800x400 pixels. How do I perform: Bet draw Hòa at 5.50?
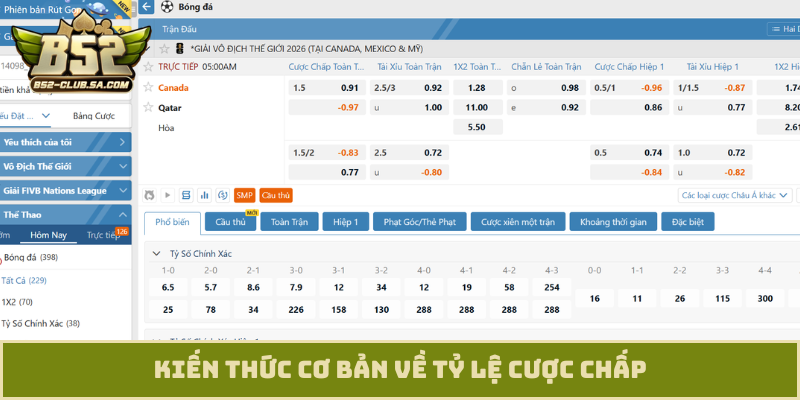pyautogui.click(x=477, y=127)
